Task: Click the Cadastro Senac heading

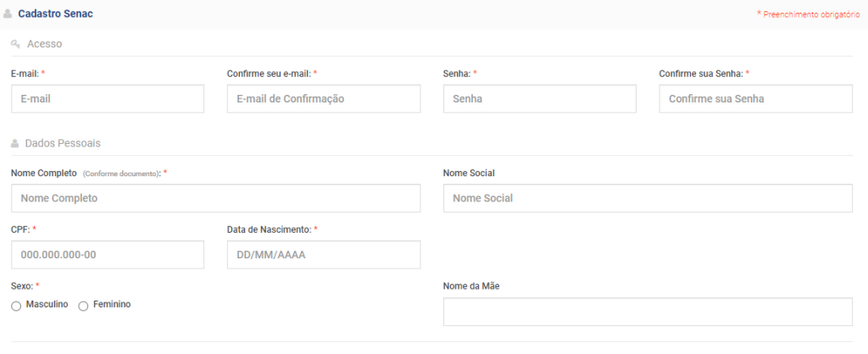Action: tap(55, 14)
